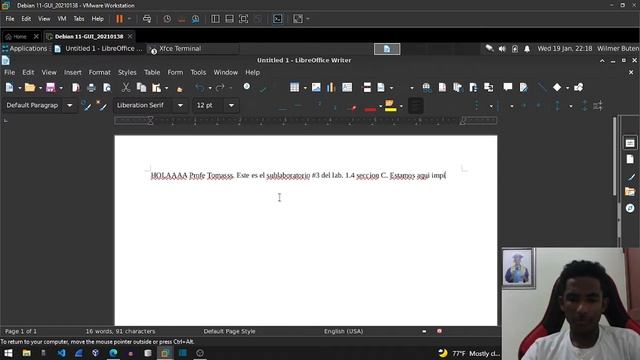Click the Xfce volume speaker tray icon
The width and height of the screenshot is (640, 360).
pos(502,49)
